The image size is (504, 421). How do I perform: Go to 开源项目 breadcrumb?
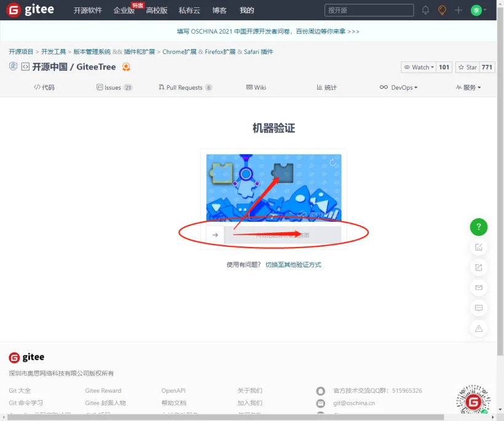point(21,52)
